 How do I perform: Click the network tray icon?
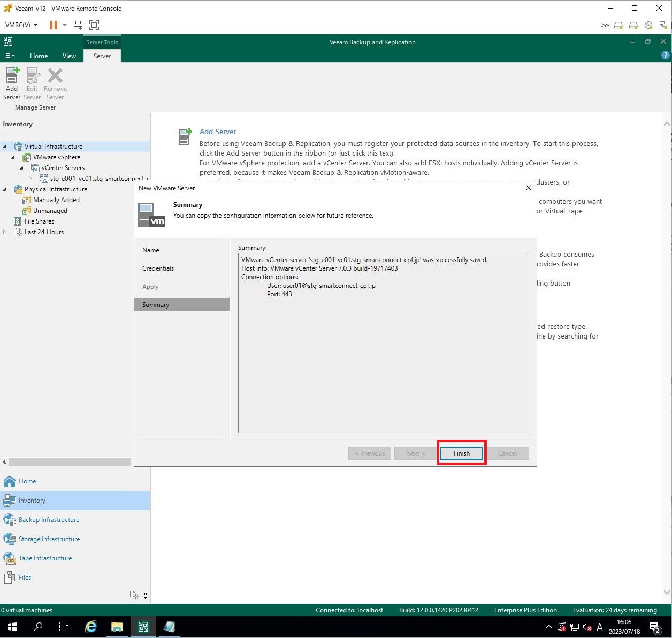click(575, 627)
